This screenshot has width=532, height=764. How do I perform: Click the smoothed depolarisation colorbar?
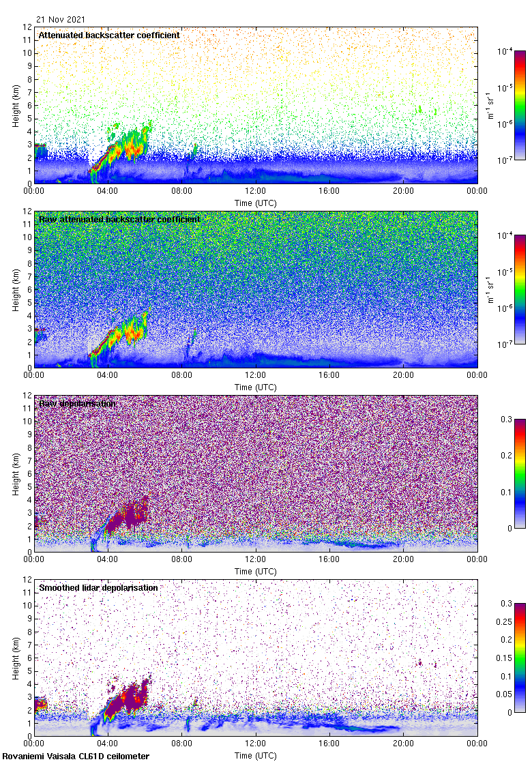coord(520,658)
